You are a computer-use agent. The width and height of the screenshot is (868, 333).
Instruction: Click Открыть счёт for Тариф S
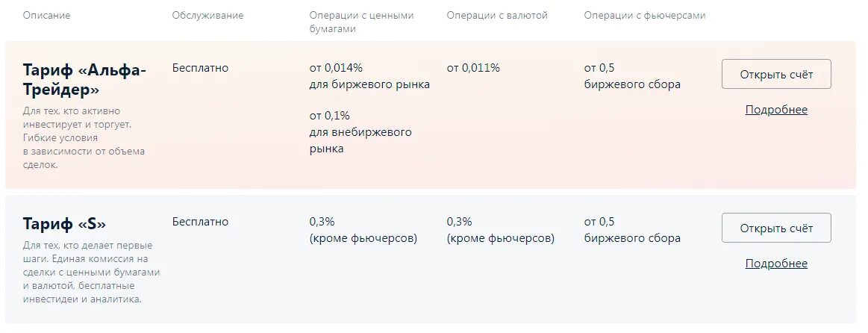pyautogui.click(x=776, y=228)
